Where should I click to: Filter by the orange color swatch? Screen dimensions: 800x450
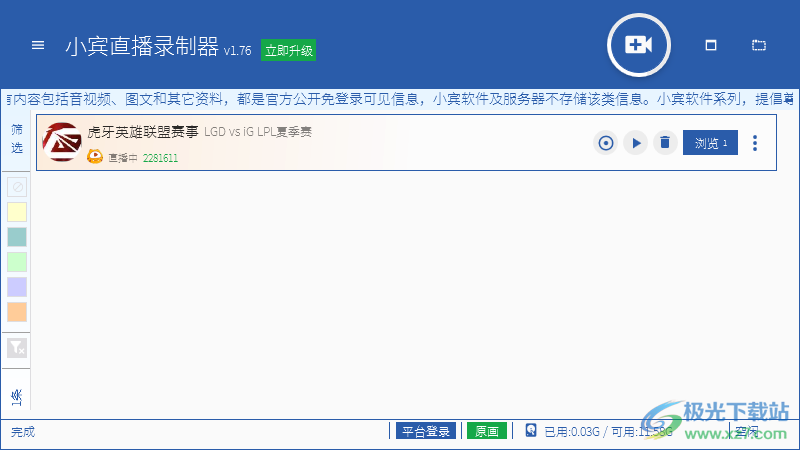click(17, 312)
